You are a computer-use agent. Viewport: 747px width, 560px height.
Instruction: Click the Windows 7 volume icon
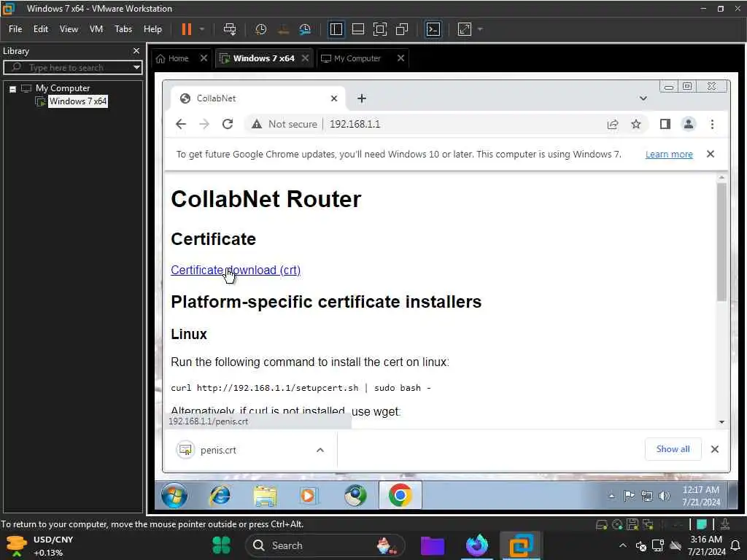(664, 496)
